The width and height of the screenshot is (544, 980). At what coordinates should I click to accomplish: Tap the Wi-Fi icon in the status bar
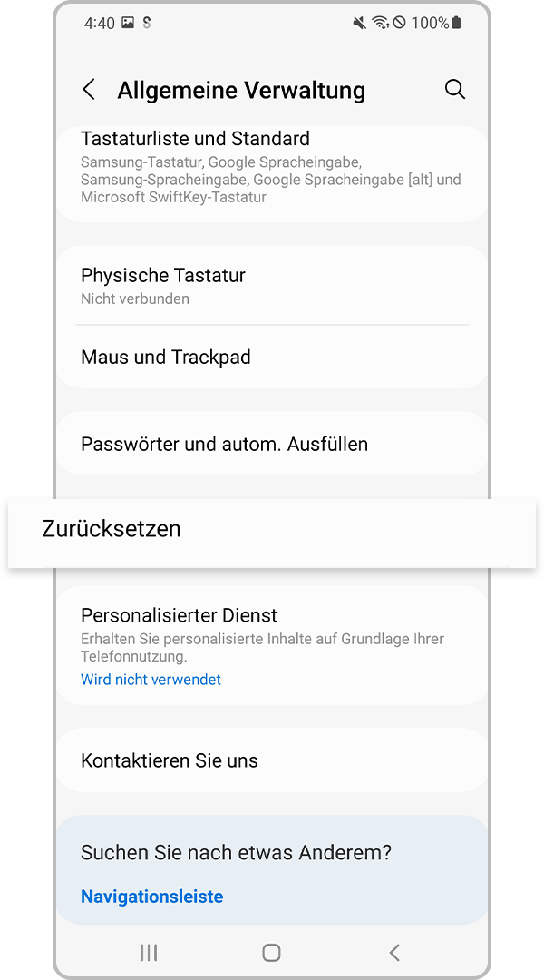point(379,23)
